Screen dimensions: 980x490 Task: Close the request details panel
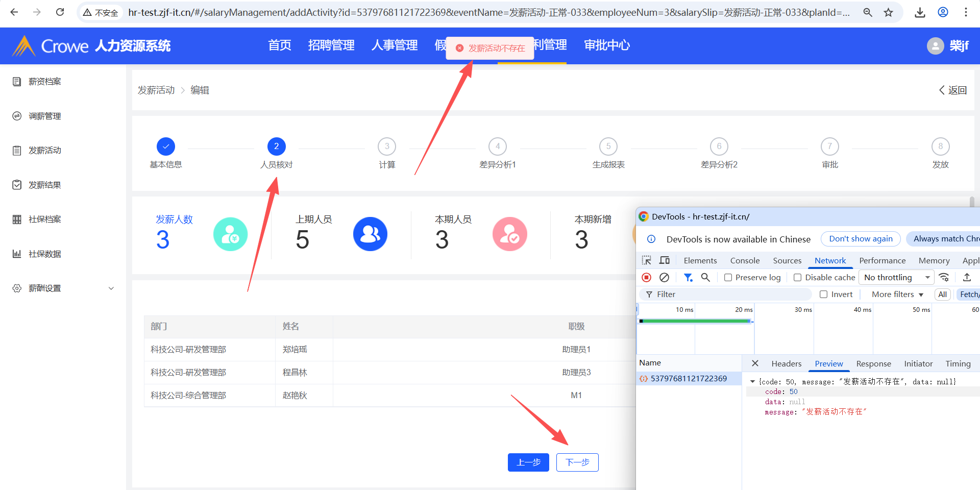[755, 363]
